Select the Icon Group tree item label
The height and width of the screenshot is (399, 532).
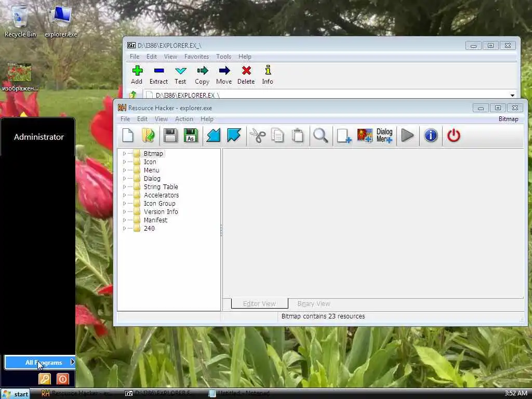coord(159,204)
